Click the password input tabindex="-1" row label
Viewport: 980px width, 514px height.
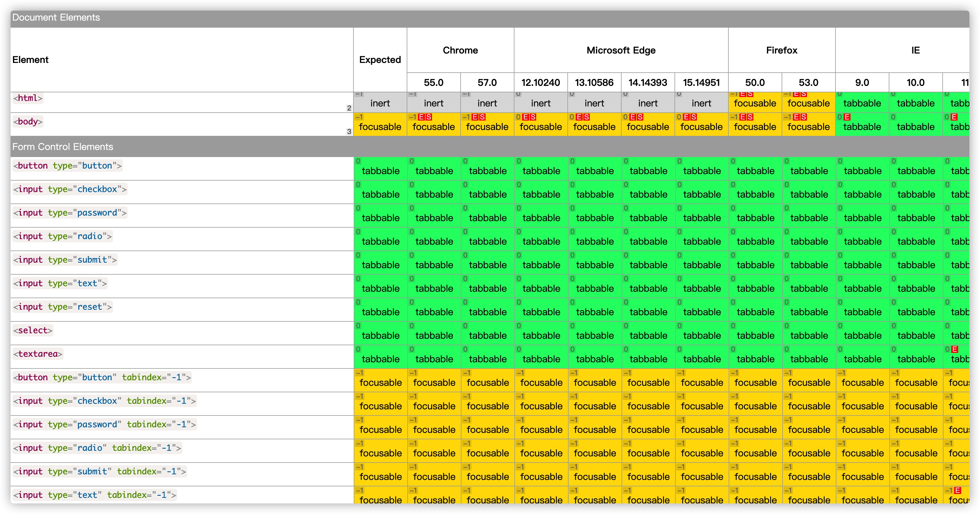click(104, 425)
